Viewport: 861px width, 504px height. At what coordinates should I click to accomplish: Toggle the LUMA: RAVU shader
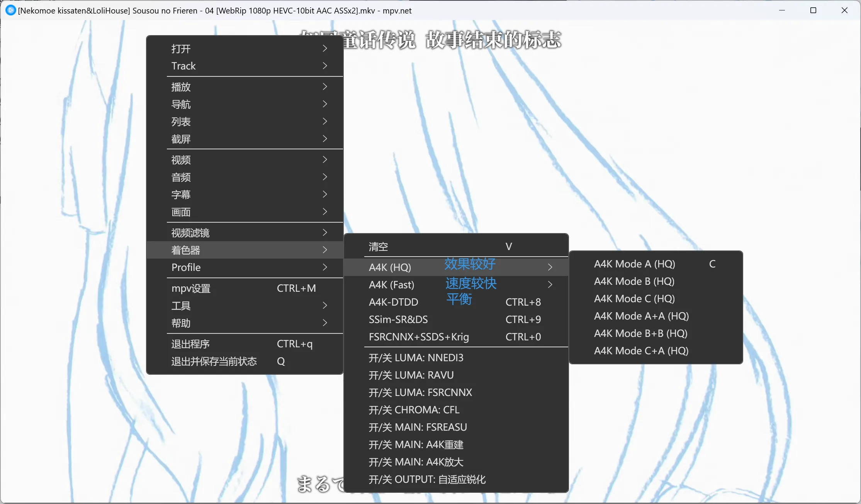tap(411, 375)
